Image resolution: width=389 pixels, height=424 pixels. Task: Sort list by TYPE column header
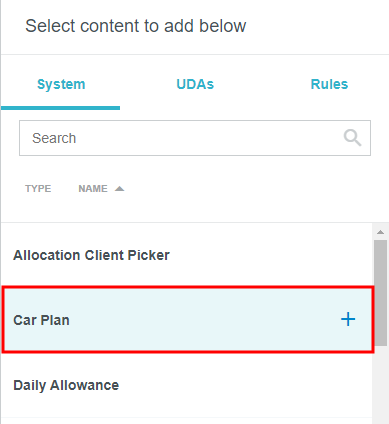point(38,189)
